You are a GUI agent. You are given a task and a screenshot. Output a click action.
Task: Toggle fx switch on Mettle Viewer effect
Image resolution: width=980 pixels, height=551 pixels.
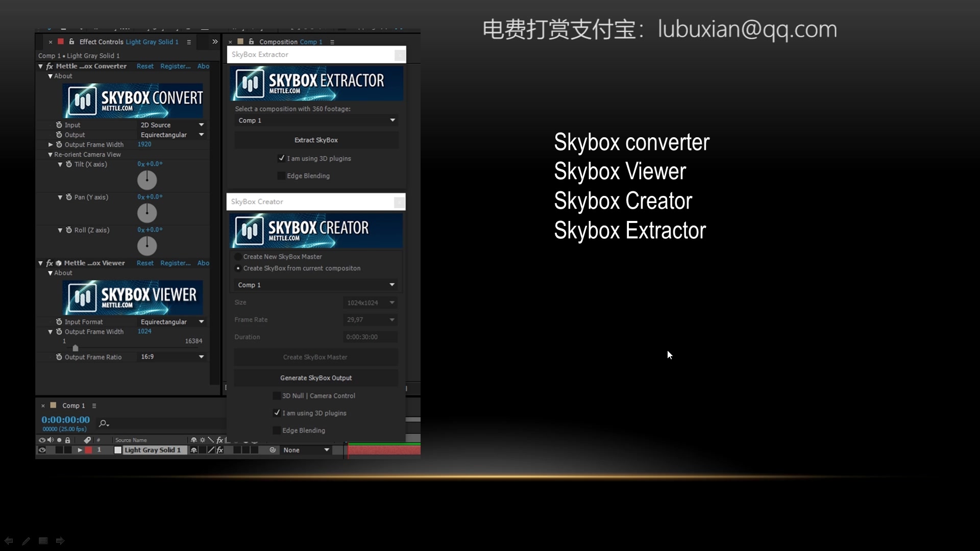coord(50,263)
